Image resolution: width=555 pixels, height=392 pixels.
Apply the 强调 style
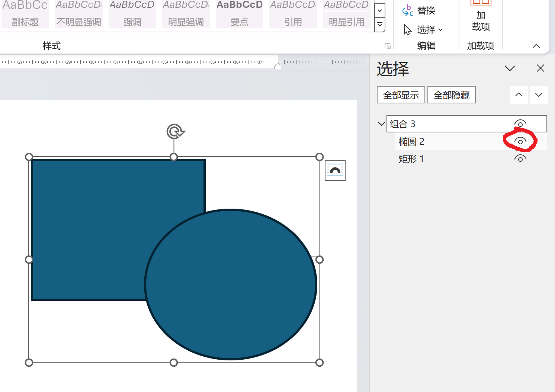coord(132,13)
